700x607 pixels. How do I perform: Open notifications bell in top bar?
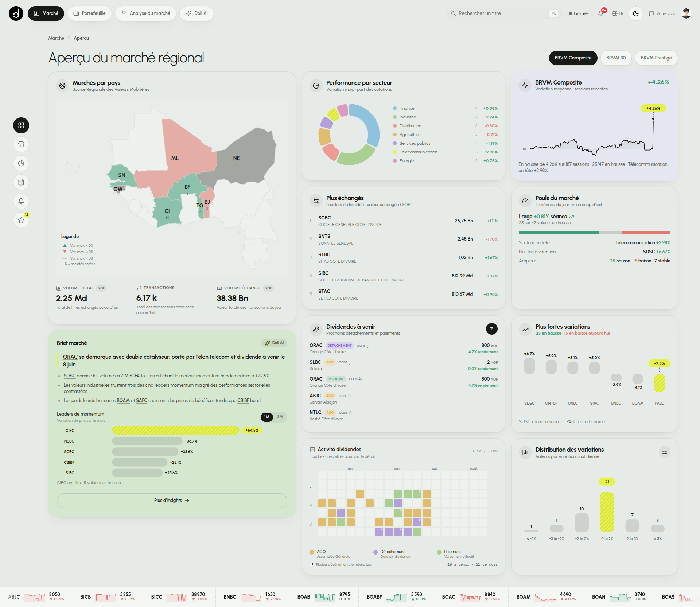click(x=601, y=13)
